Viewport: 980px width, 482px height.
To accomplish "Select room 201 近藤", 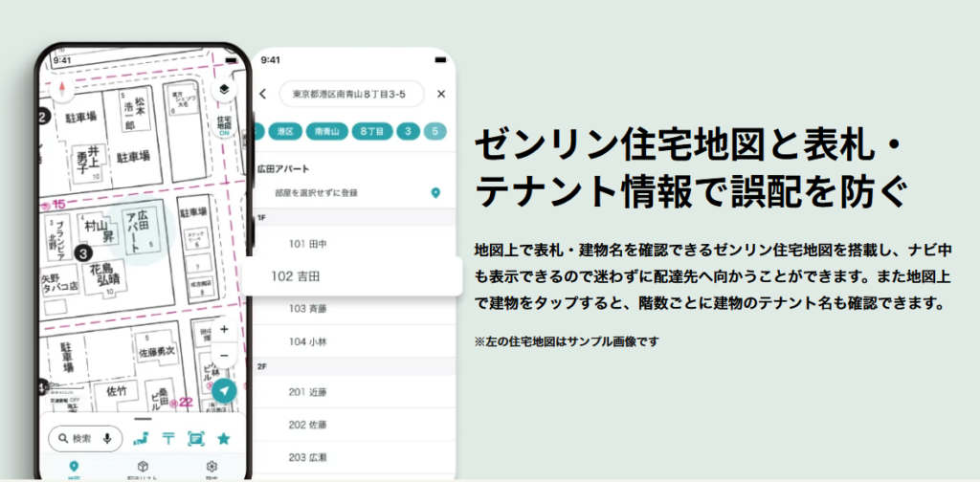I will click(354, 392).
